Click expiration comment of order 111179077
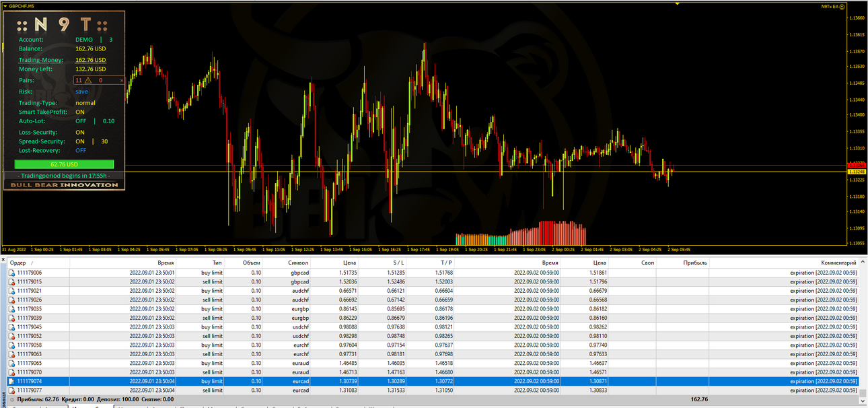868x408 pixels. click(823, 390)
